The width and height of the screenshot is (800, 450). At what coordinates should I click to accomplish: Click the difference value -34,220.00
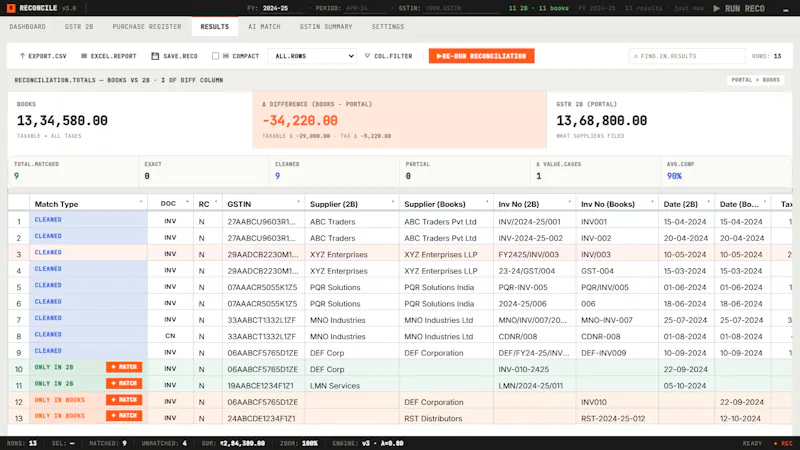pos(300,121)
